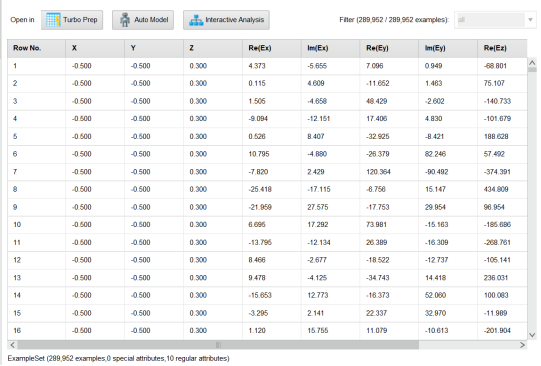The image size is (541, 366).
Task: Click the Re(Ez) column header
Action: 502,48
